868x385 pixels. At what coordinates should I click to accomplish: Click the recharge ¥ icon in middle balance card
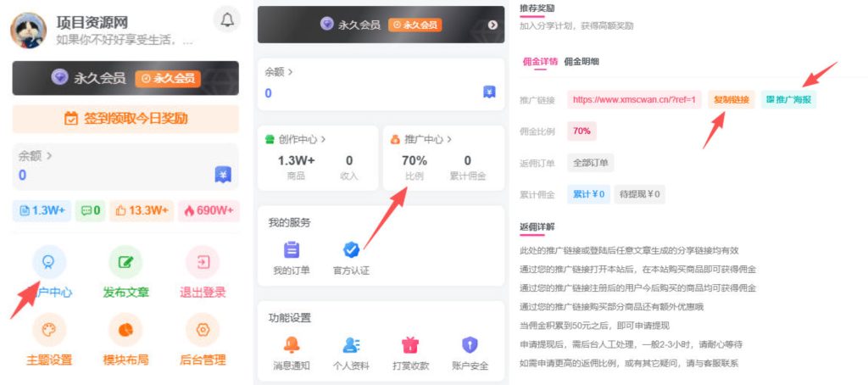click(x=489, y=92)
